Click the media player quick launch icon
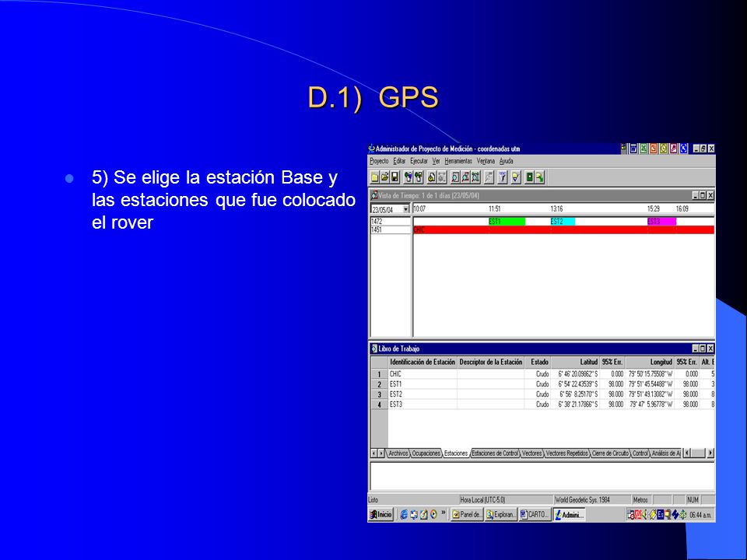This screenshot has width=747, height=560. [433, 514]
